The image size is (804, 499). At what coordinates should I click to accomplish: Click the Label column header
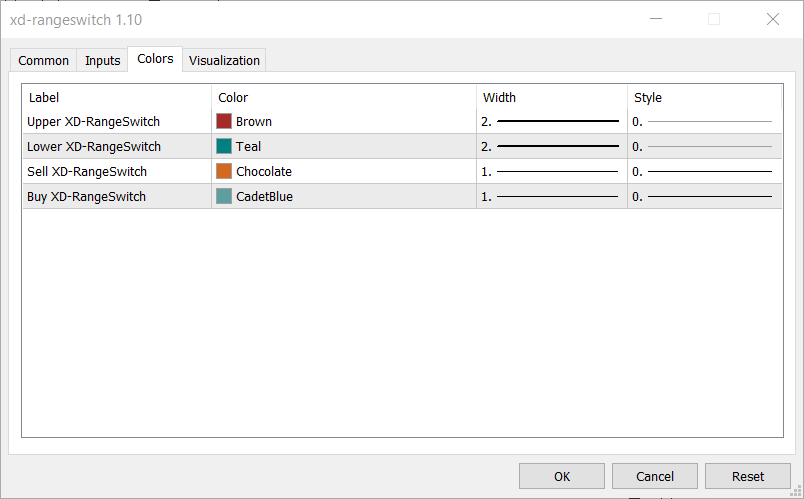pyautogui.click(x=115, y=97)
